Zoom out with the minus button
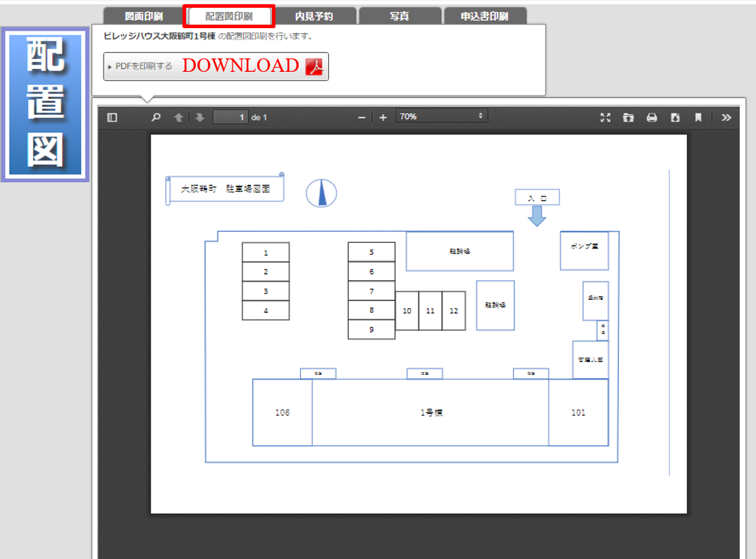This screenshot has height=559, width=756. (361, 118)
